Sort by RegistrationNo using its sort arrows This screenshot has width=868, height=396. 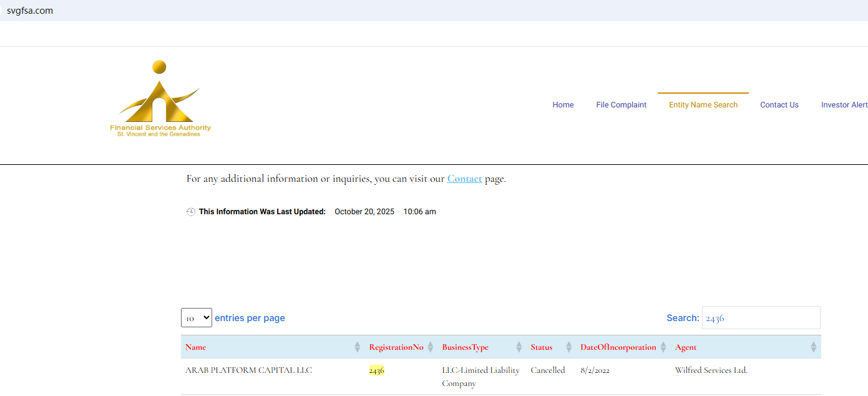click(x=430, y=347)
